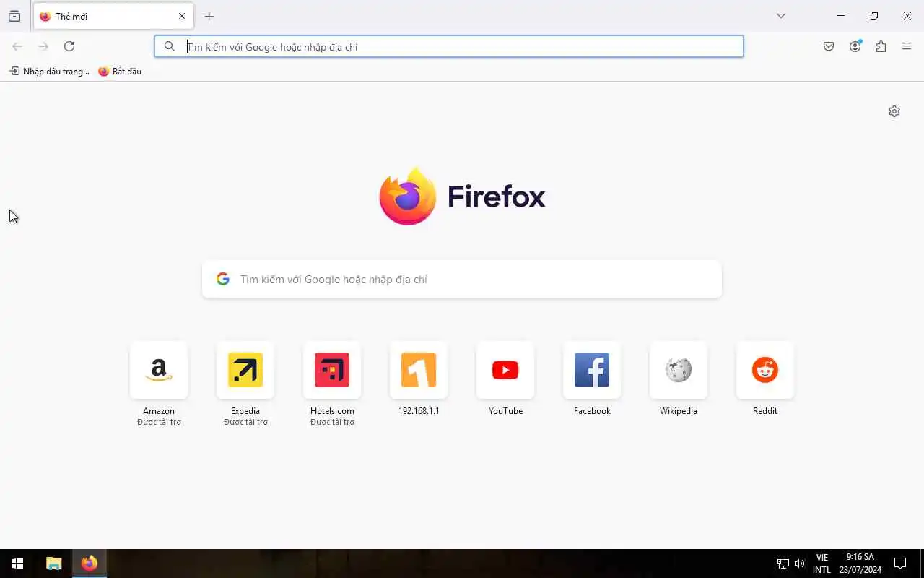Reload the current page
Image resolution: width=924 pixels, height=578 pixels.
[x=69, y=46]
